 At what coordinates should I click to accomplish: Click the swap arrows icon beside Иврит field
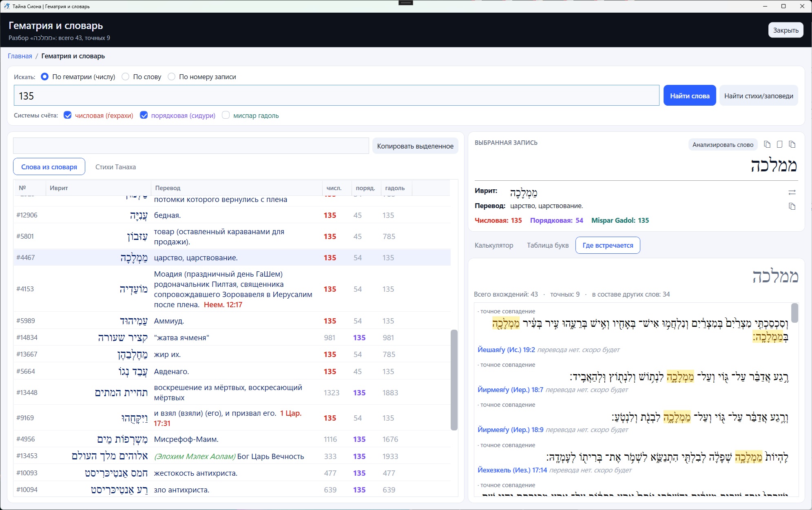click(792, 192)
